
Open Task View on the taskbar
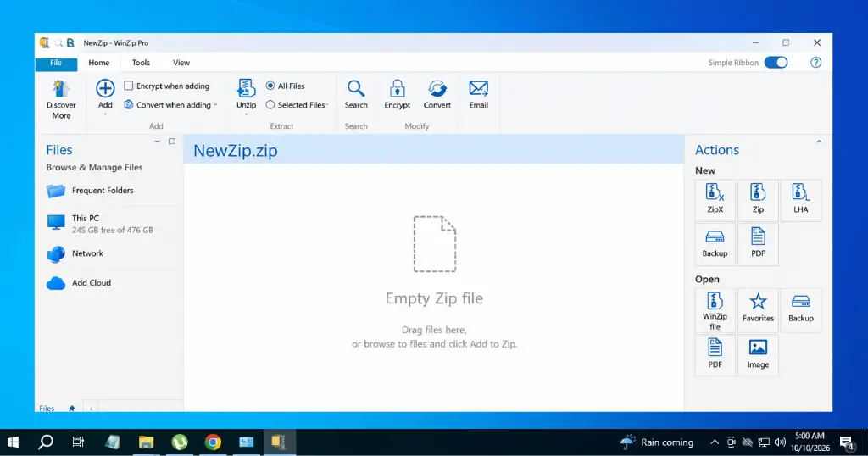click(x=78, y=442)
